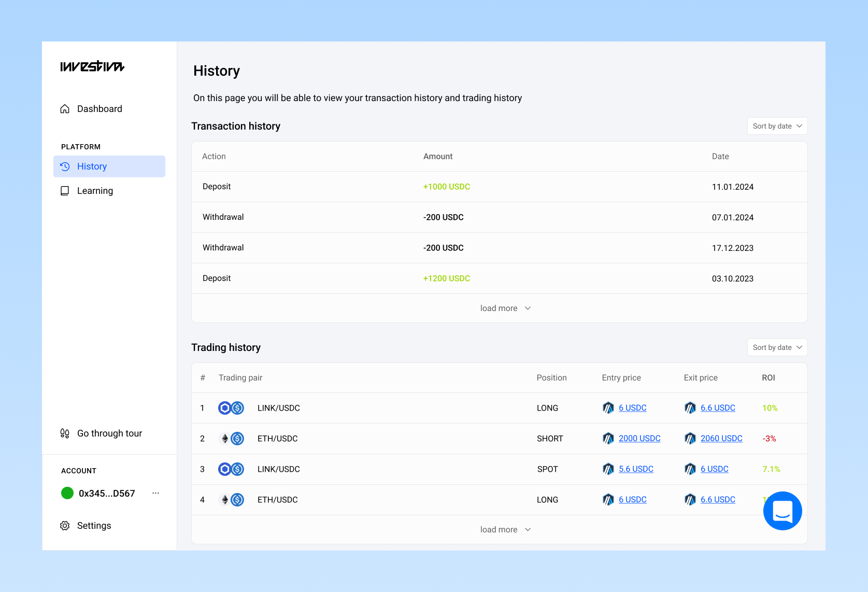Follow the 2060 USDC exit price link
868x592 pixels.
pos(721,439)
